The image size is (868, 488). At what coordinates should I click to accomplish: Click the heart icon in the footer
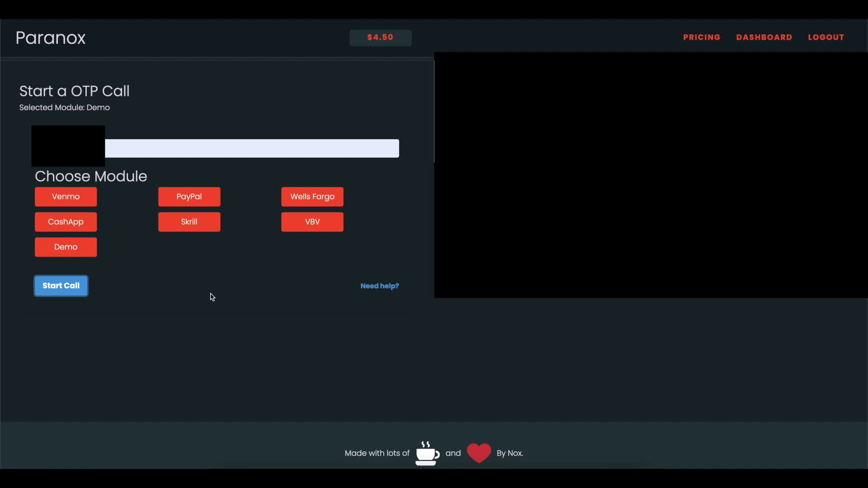[479, 453]
